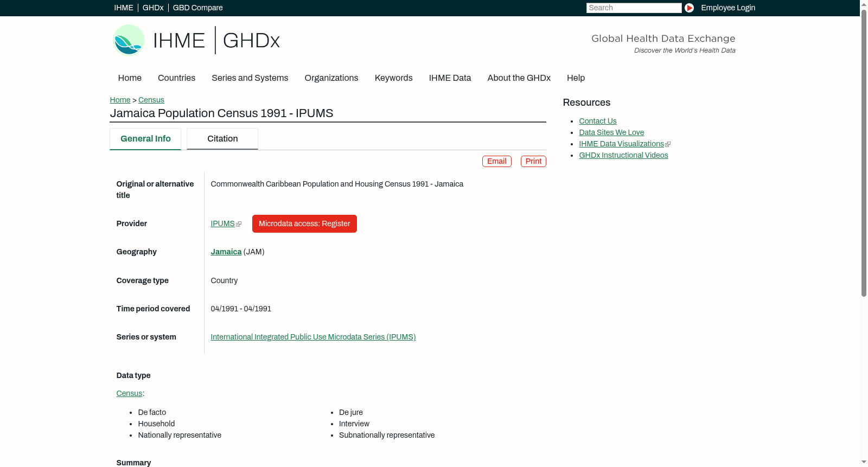
Task: Click the external link icon after IHME Data Visualizations
Action: [668, 144]
